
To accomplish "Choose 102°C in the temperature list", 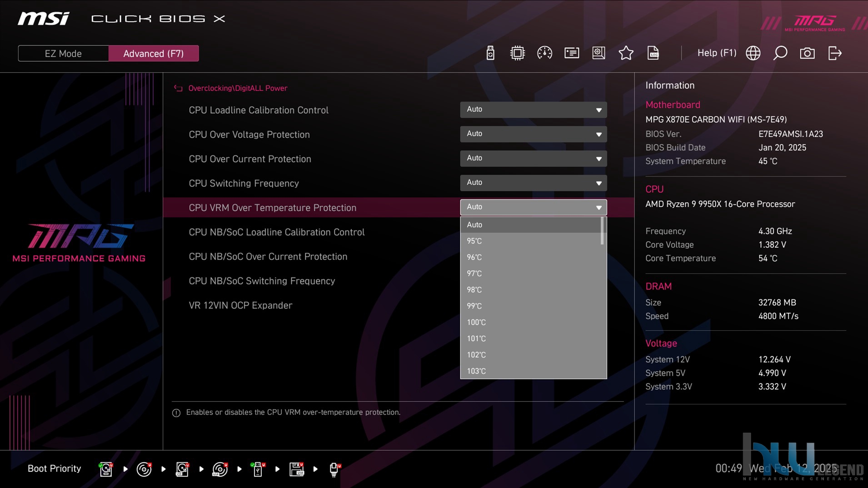I will 530,355.
